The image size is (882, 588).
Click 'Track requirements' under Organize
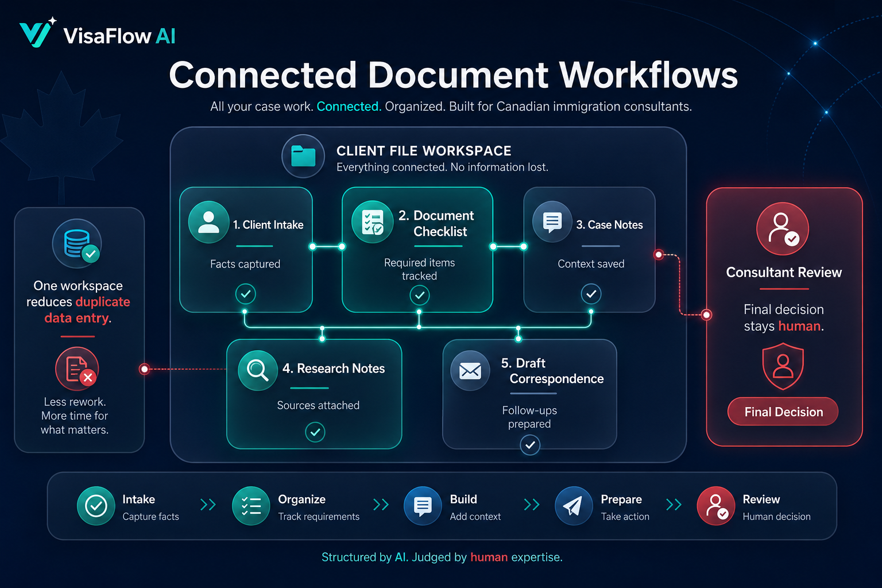[x=319, y=517]
